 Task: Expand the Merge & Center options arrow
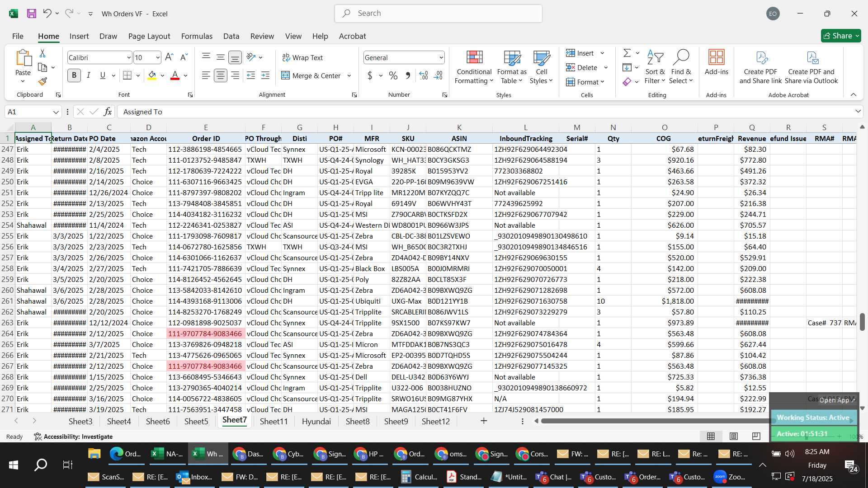[x=349, y=75]
